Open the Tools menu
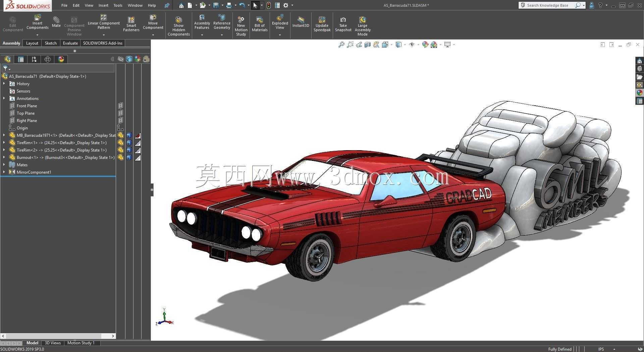 click(118, 5)
